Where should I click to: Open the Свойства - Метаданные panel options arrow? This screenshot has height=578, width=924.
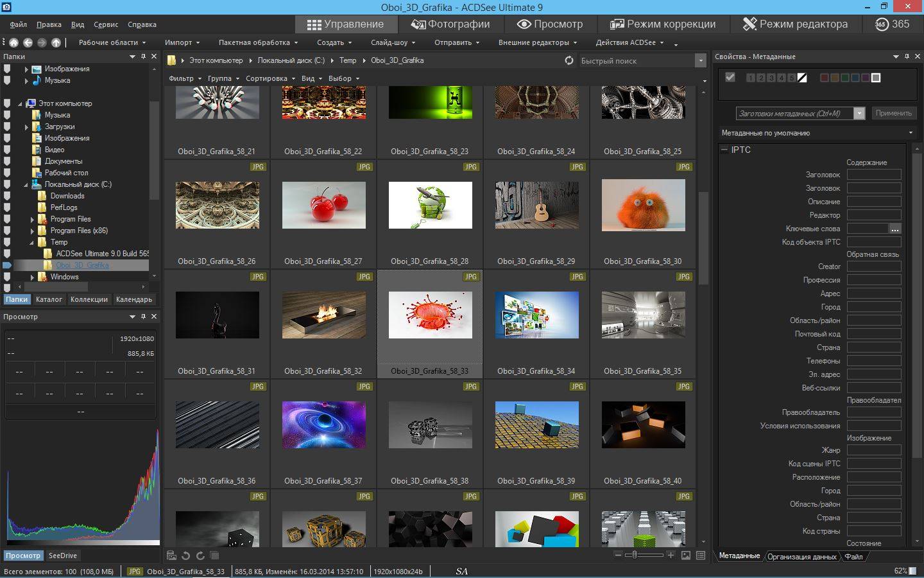pyautogui.click(x=896, y=57)
